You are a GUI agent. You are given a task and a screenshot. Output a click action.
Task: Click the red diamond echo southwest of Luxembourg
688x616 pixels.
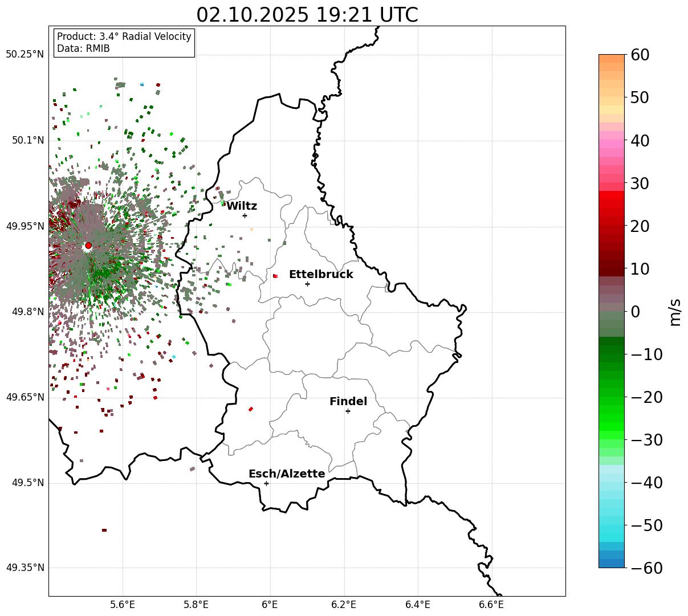(x=250, y=409)
